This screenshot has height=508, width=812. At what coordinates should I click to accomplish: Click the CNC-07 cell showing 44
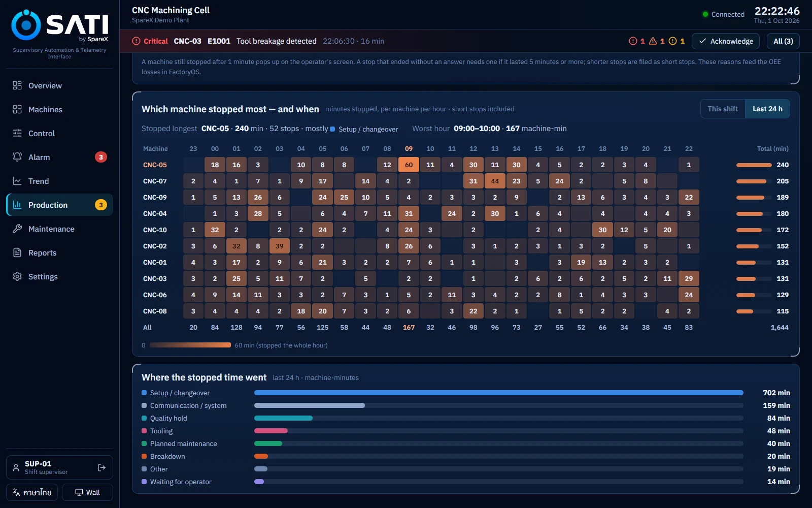pos(495,181)
